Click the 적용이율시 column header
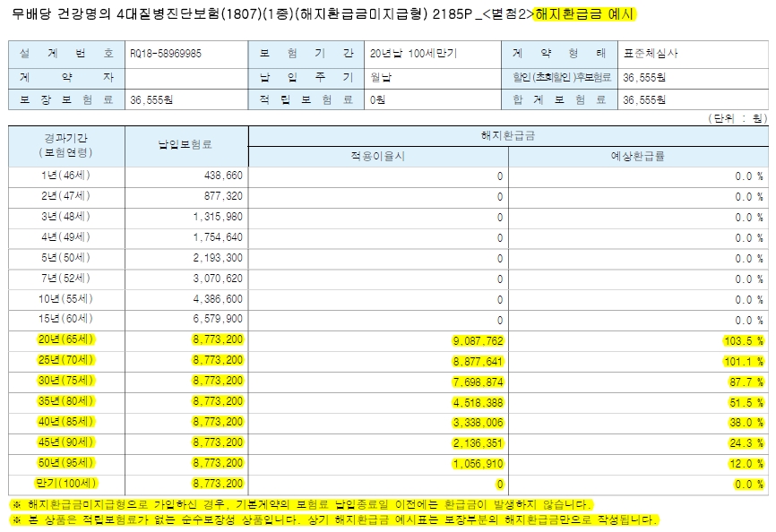The height and width of the screenshot is (532, 776). pyautogui.click(x=378, y=156)
